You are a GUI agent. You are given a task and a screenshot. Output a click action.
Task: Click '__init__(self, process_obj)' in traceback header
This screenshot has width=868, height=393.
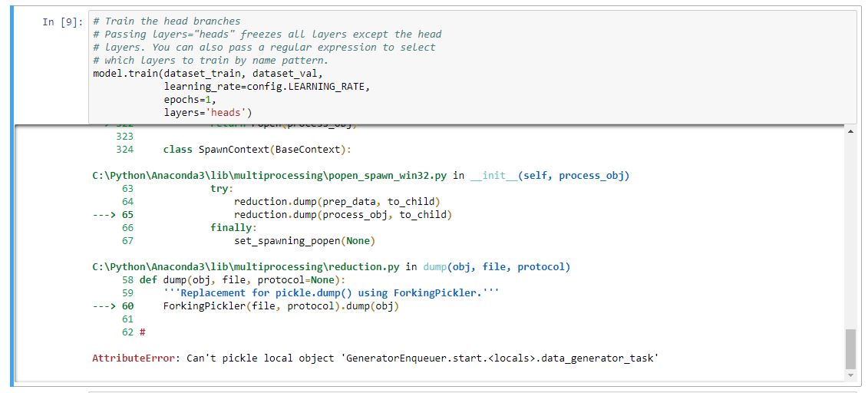(x=550, y=176)
